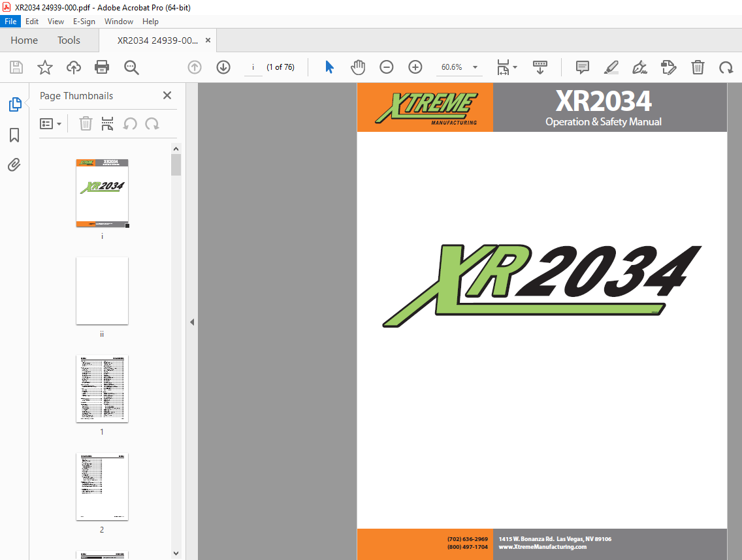Choose the Selection arrow tool

pyautogui.click(x=329, y=67)
